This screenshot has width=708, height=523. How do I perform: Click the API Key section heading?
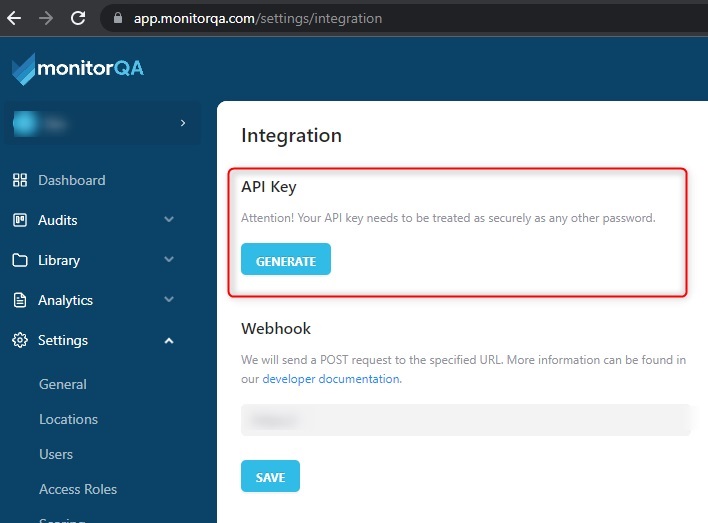pos(269,187)
